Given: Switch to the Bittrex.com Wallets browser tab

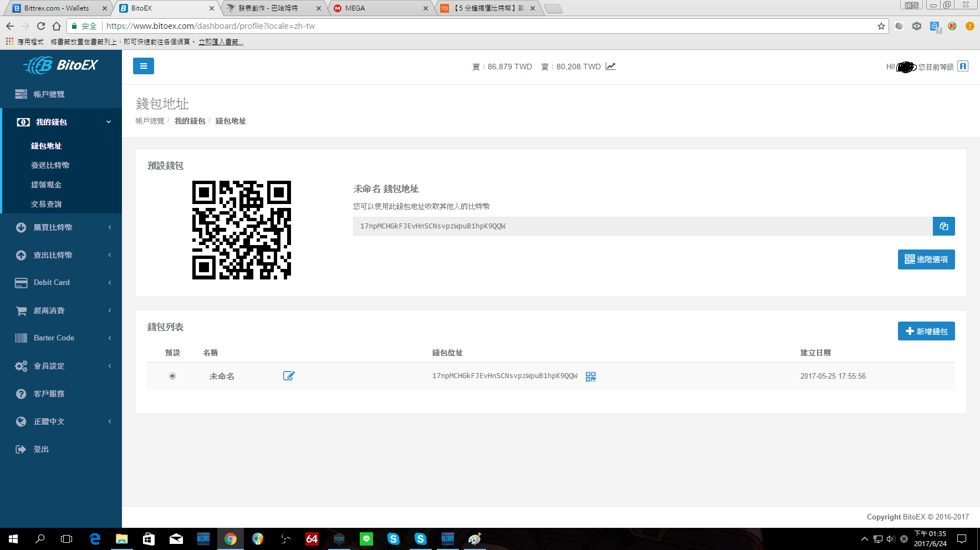Looking at the screenshot, I should click(57, 8).
